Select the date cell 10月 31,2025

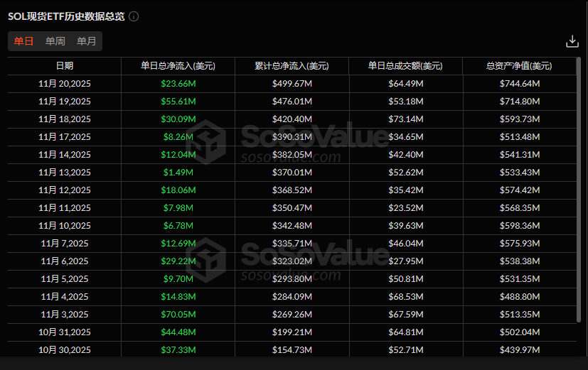tap(65, 332)
